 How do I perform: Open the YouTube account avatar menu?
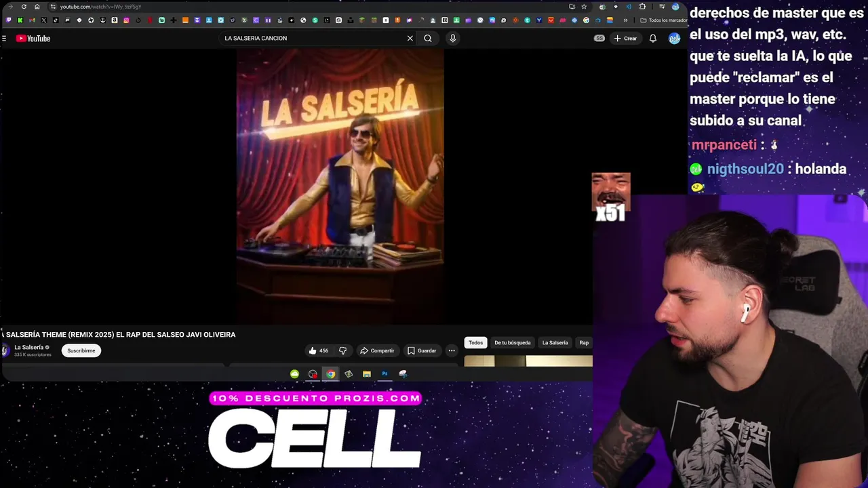674,39
